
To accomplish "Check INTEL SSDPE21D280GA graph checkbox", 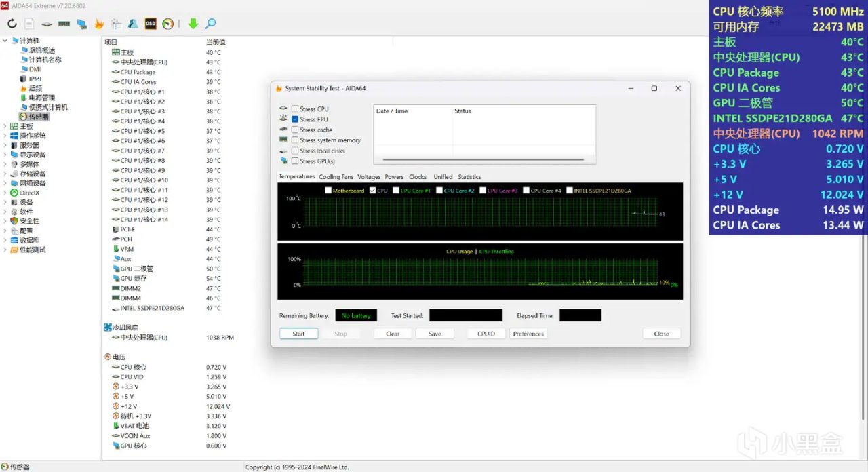I will tap(570, 191).
